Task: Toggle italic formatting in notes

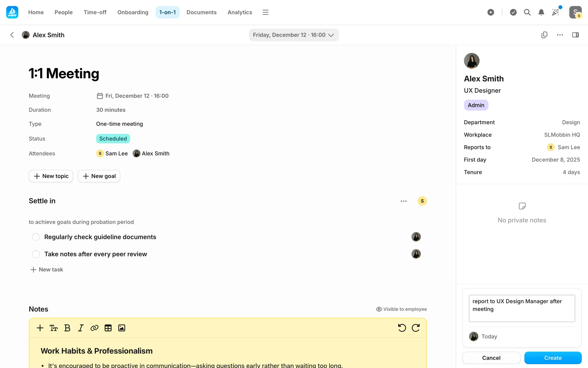Action: 81,328
